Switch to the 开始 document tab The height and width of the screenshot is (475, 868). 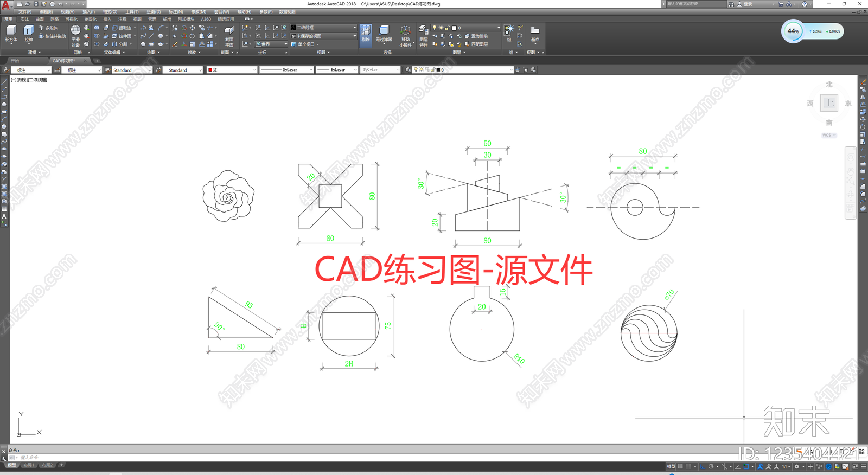point(15,61)
